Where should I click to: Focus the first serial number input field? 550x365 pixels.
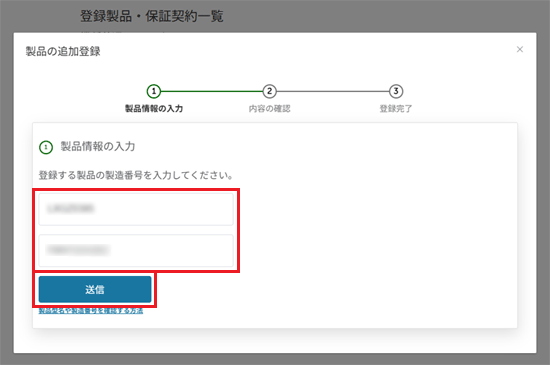tap(136, 209)
